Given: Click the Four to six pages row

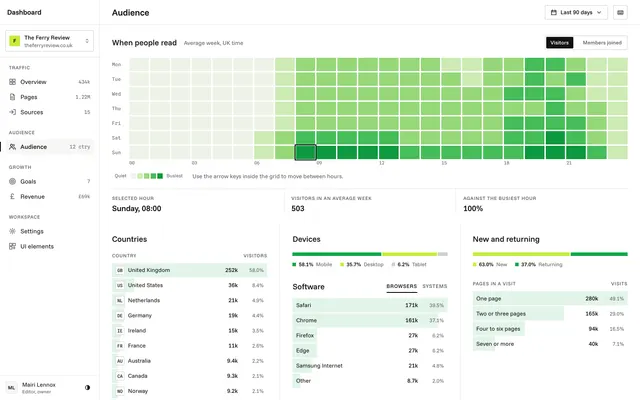Looking at the screenshot, I should (550, 329).
